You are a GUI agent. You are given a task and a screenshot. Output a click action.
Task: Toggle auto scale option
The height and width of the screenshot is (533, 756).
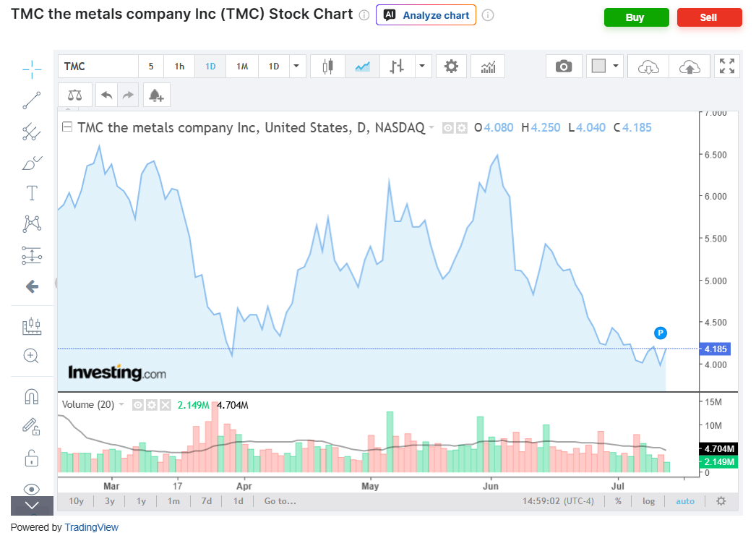tap(684, 501)
